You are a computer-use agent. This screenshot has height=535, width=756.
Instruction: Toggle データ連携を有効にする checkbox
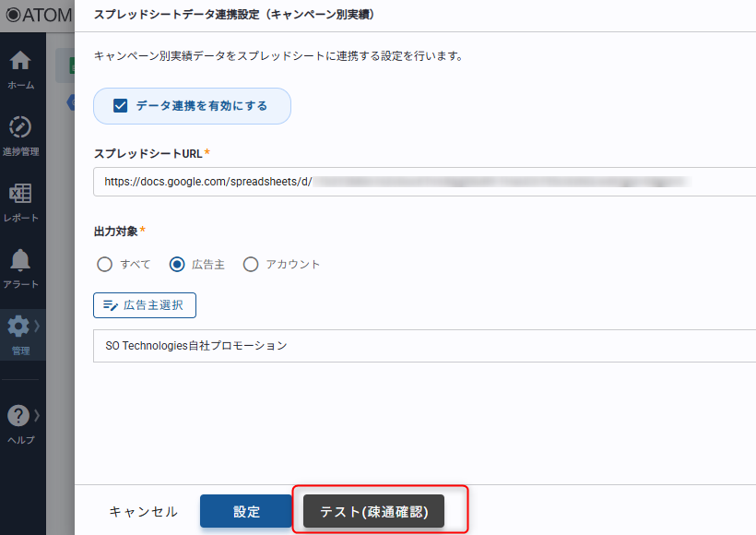120,106
